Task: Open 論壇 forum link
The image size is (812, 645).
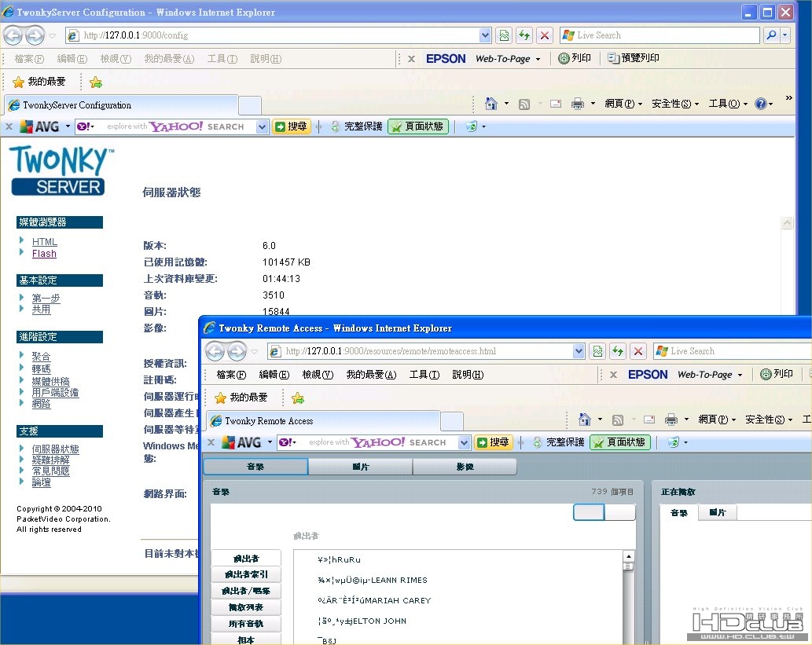Action: click(42, 482)
